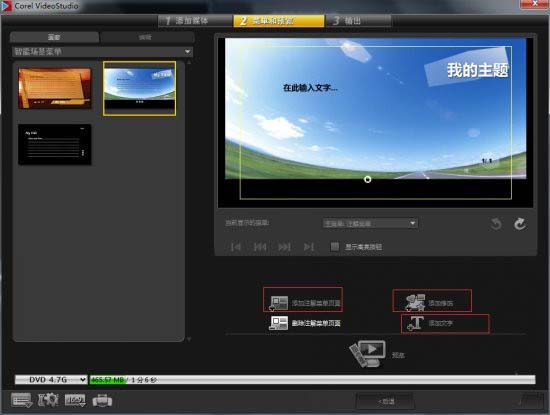Open the DVD 4.7G disc type dropdown

(x=51, y=380)
